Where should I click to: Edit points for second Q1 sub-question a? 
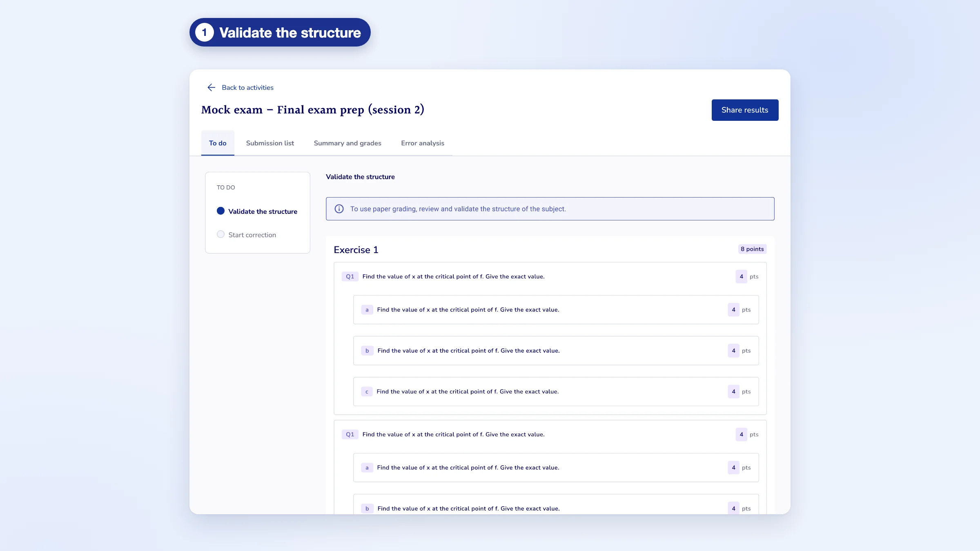pyautogui.click(x=733, y=468)
